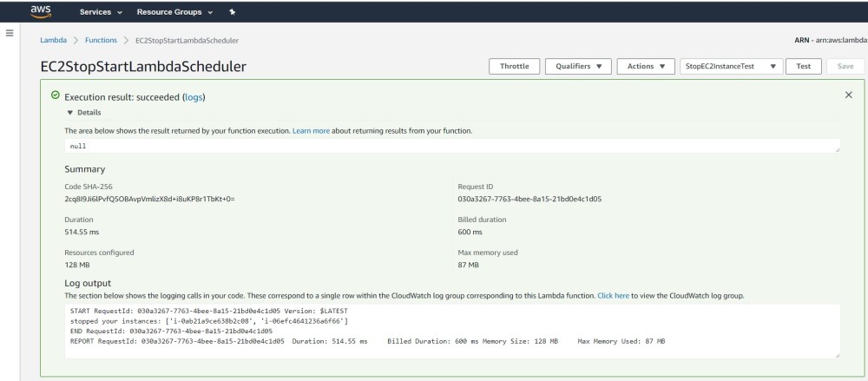Open the Learn more link
This screenshot has height=381, width=868.
pos(311,131)
